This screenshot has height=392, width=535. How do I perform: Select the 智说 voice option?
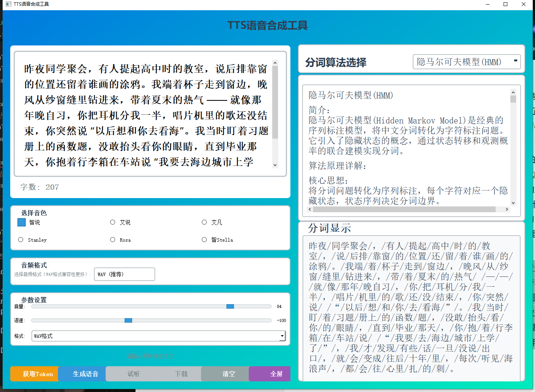tap(22, 222)
